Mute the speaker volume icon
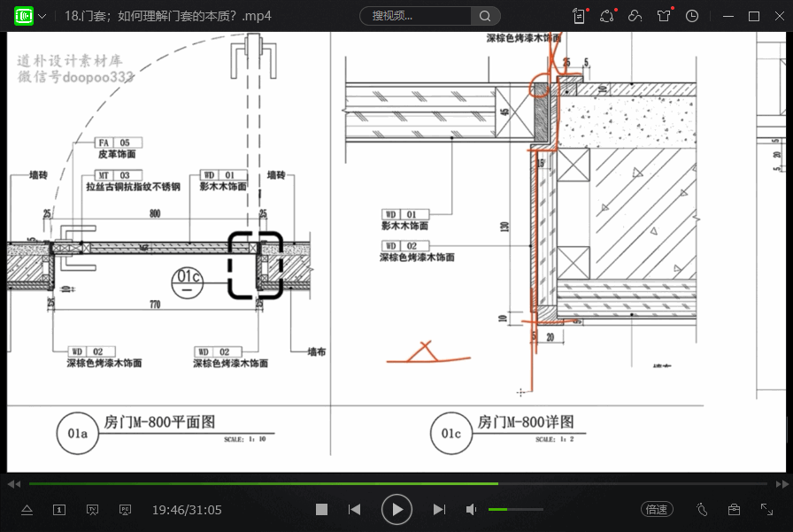Viewport: 793px width, 532px height. coord(471,510)
